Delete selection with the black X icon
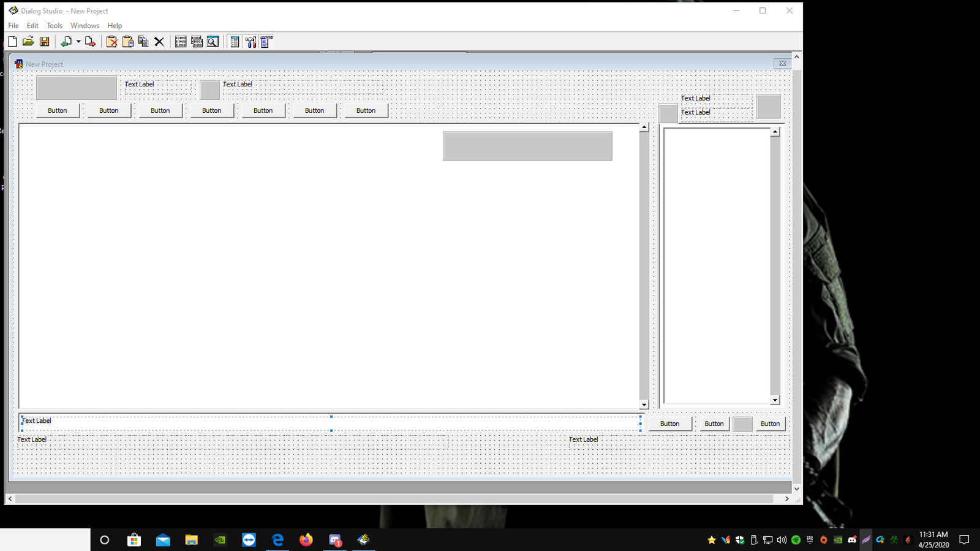980x551 pixels. 159,42
